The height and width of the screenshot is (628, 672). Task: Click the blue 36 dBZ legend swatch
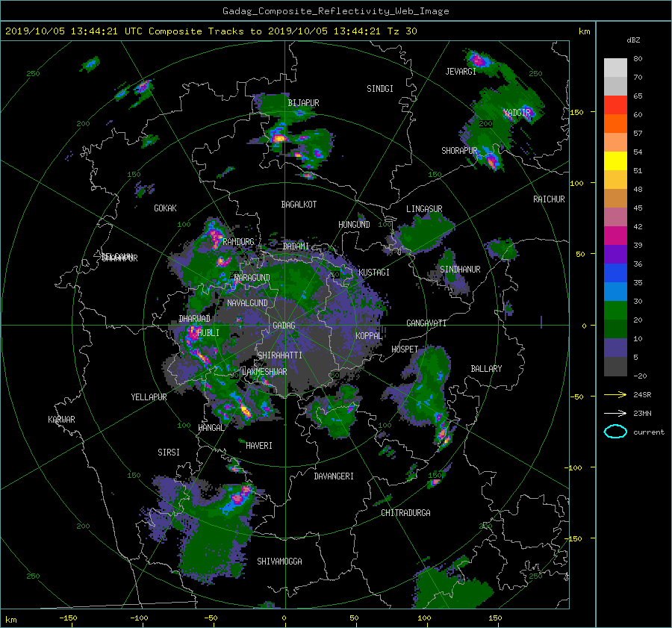click(x=615, y=273)
